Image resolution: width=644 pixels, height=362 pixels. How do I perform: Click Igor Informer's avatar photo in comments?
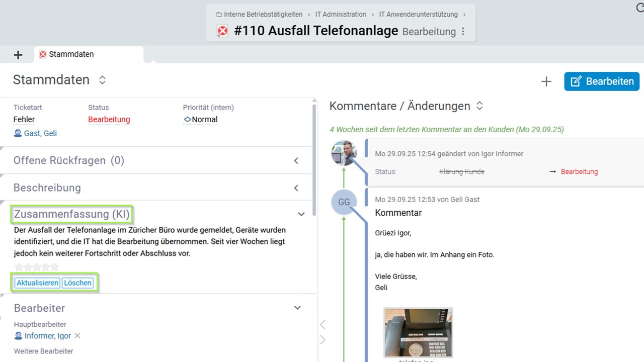click(x=344, y=153)
